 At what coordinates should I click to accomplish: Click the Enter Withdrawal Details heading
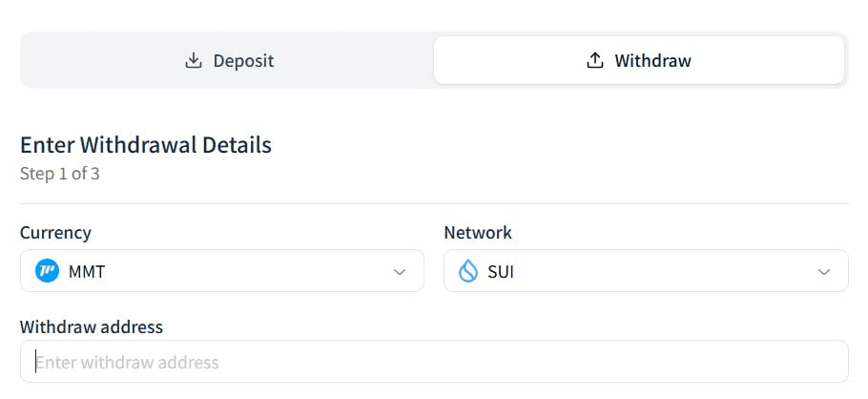146,145
